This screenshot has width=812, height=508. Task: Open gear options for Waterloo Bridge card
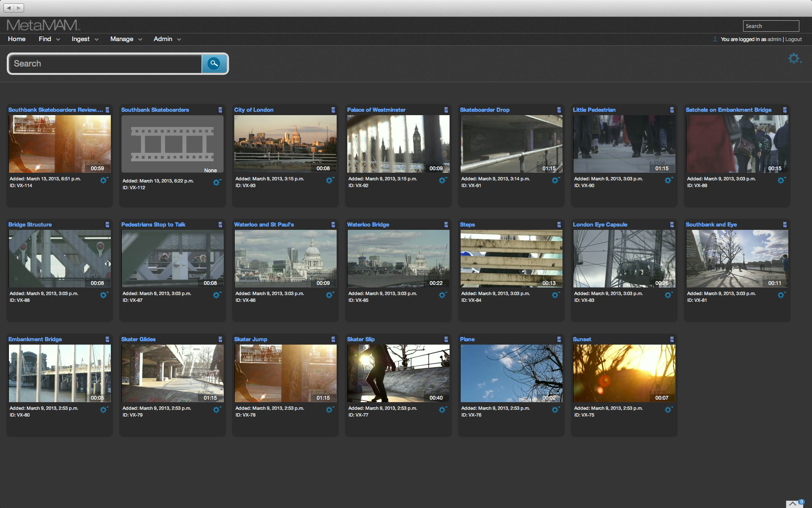(443, 295)
